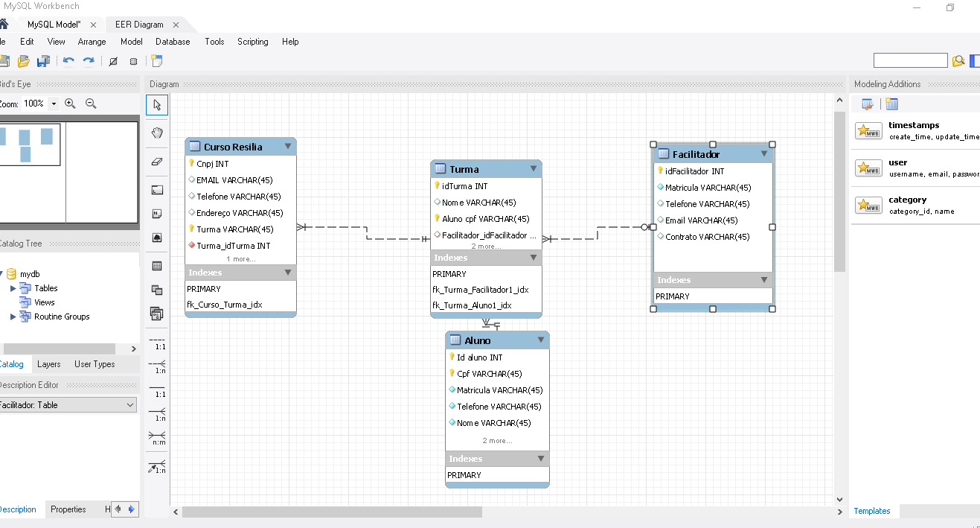Pick the dashed 1:1 non-identifying relationship
Viewport: 980px width, 528px height.
[157, 343]
